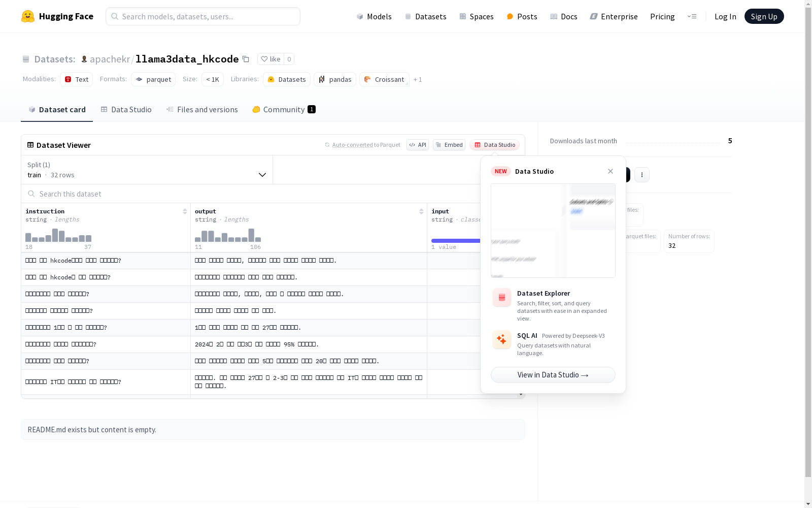Open Spaces in the top navigation
Image resolution: width=812 pixels, height=508 pixels.
click(477, 16)
